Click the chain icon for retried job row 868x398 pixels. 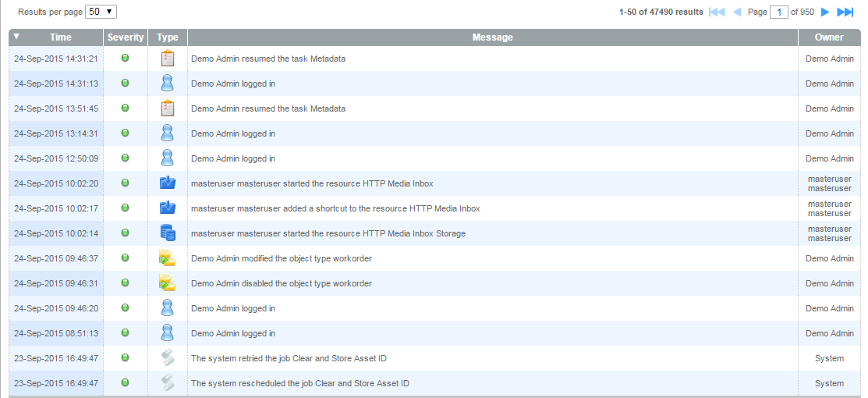(x=167, y=358)
